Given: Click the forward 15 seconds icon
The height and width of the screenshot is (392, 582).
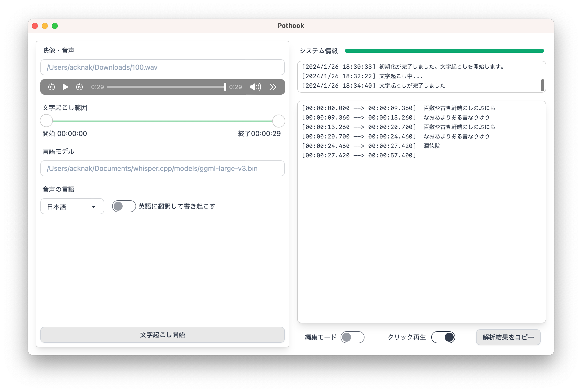Looking at the screenshot, I should tap(79, 87).
